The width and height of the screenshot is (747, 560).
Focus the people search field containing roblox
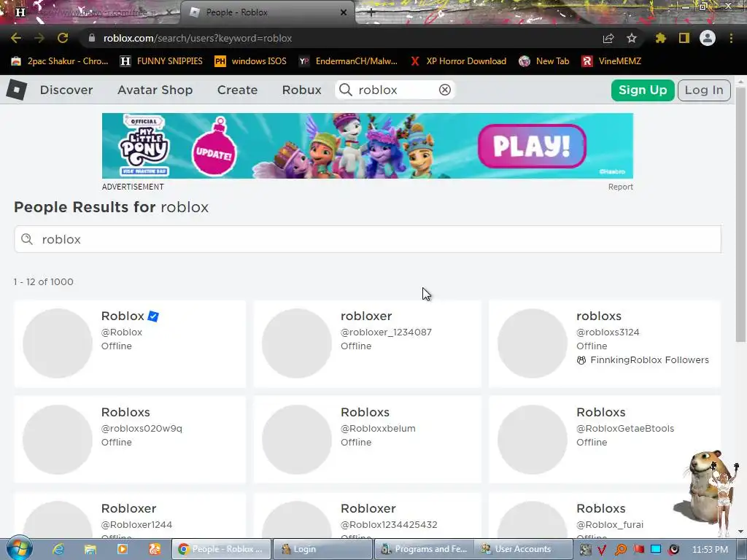click(368, 239)
